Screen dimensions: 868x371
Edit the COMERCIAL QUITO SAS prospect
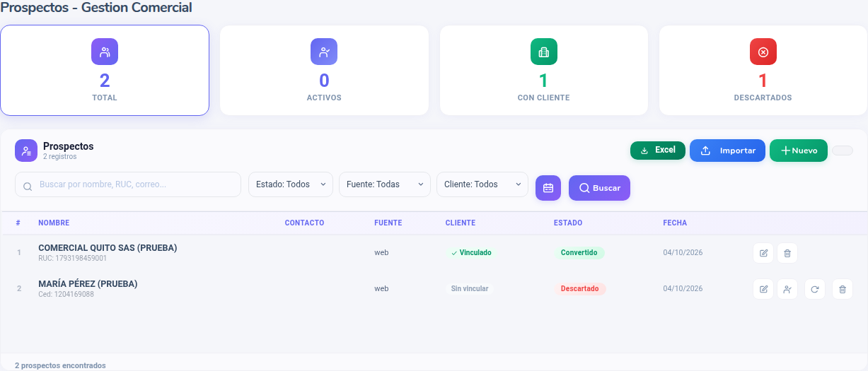763,253
